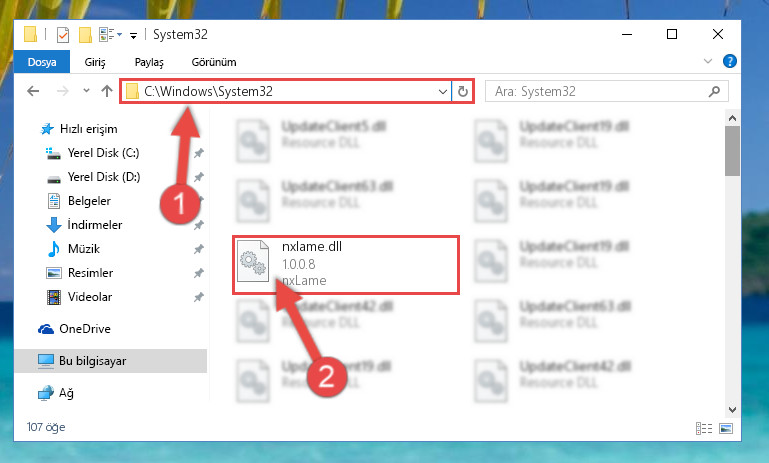
Task: Expand the address bar history dropdown
Action: click(442, 92)
